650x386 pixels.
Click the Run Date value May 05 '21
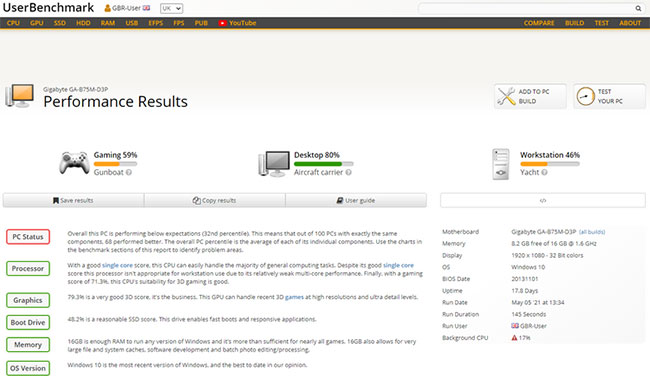pyautogui.click(x=538, y=303)
